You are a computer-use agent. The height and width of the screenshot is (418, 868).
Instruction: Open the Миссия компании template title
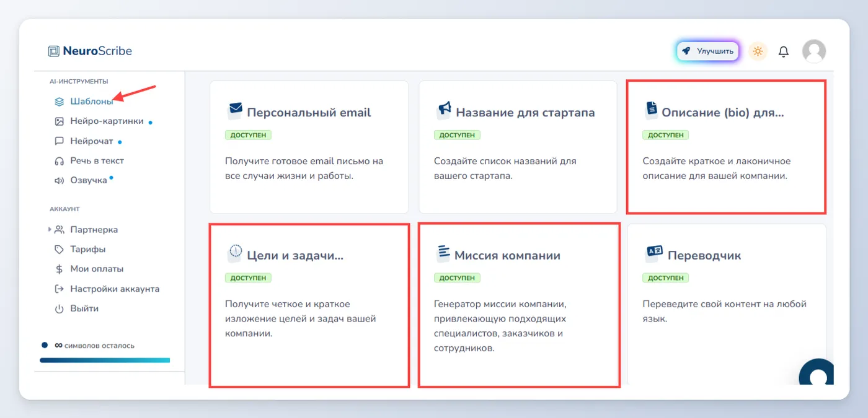click(x=507, y=255)
